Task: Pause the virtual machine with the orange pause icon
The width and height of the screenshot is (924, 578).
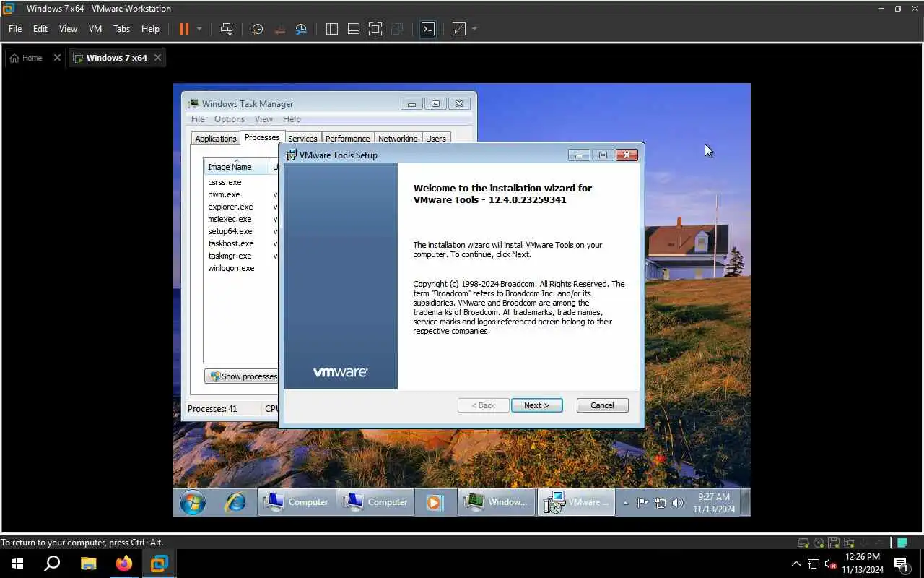Action: (x=183, y=29)
